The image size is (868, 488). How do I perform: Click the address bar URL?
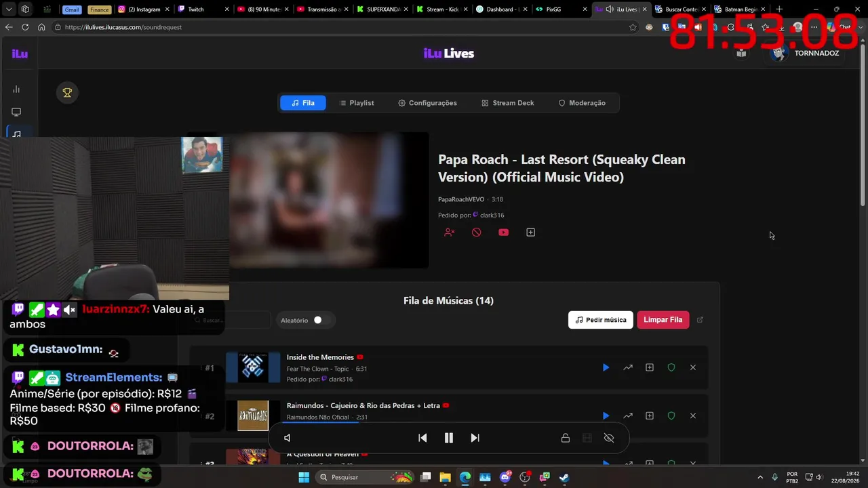(123, 27)
